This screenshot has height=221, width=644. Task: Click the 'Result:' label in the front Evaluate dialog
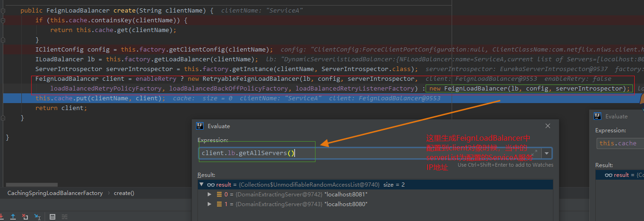coord(206,175)
